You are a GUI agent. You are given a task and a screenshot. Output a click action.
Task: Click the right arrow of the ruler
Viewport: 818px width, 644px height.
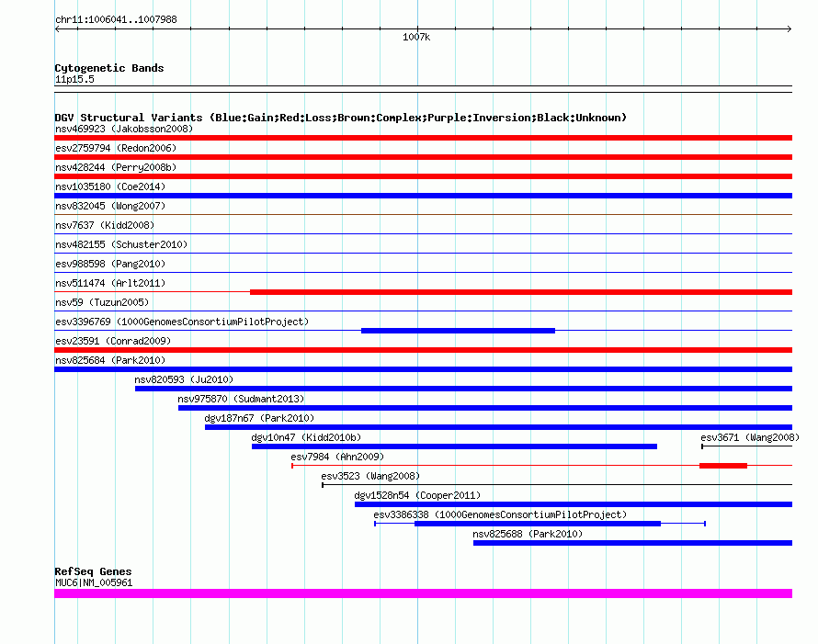tap(789, 29)
